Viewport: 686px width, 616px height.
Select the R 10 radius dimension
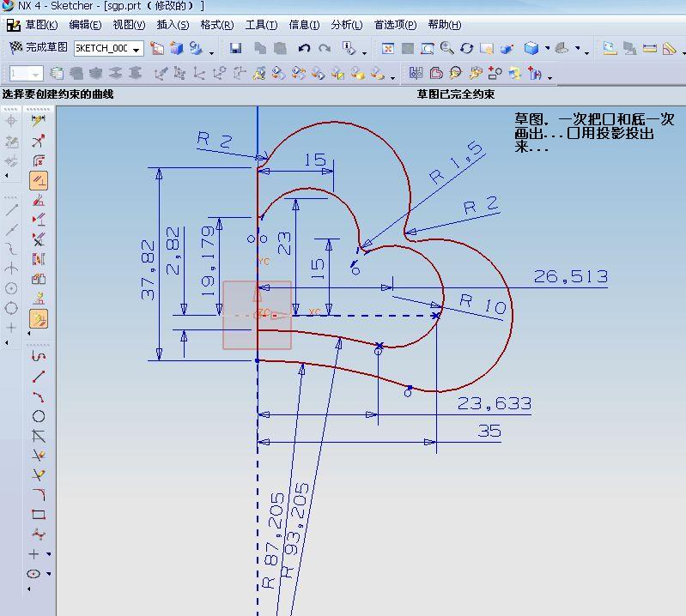(x=483, y=305)
